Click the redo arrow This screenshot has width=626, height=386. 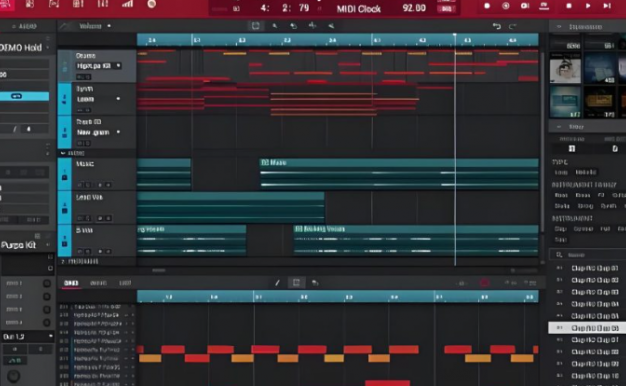(513, 26)
